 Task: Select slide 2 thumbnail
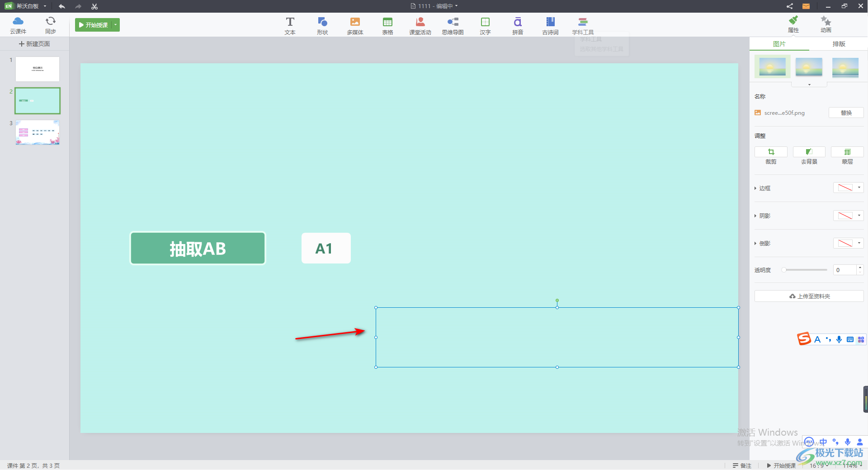coord(38,101)
